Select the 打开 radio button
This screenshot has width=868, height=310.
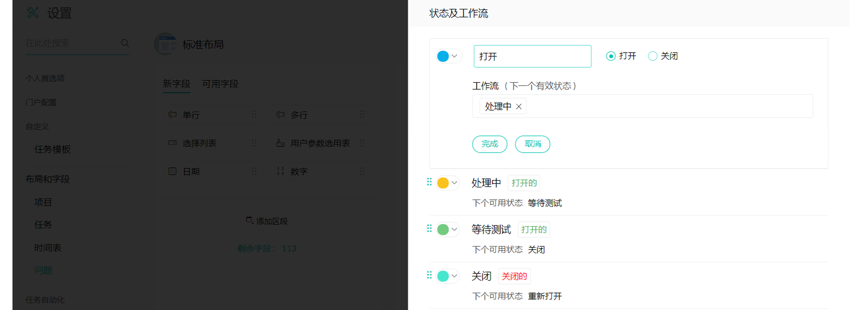tap(611, 56)
